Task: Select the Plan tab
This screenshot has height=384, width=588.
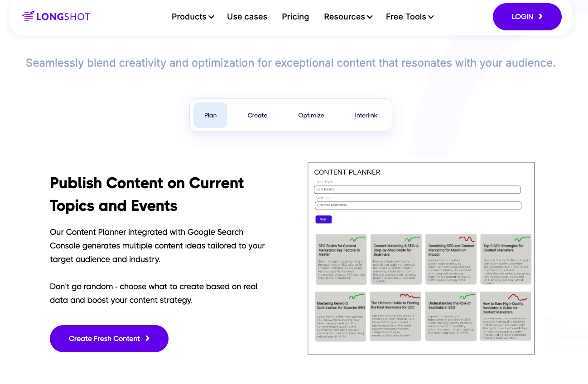Action: point(210,115)
